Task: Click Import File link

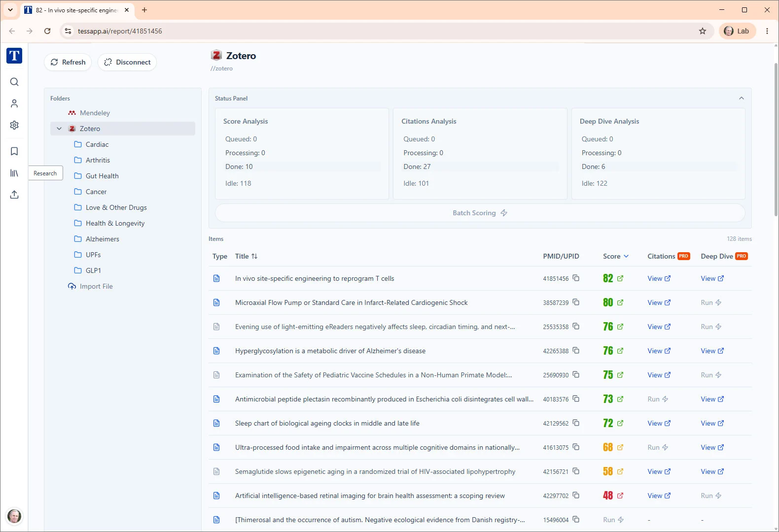Action: tap(91, 286)
